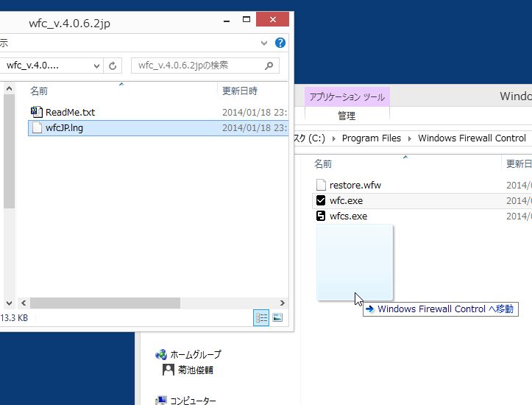Expand breadcrumb arrow after Program Files
532x405 pixels.
tap(410, 138)
